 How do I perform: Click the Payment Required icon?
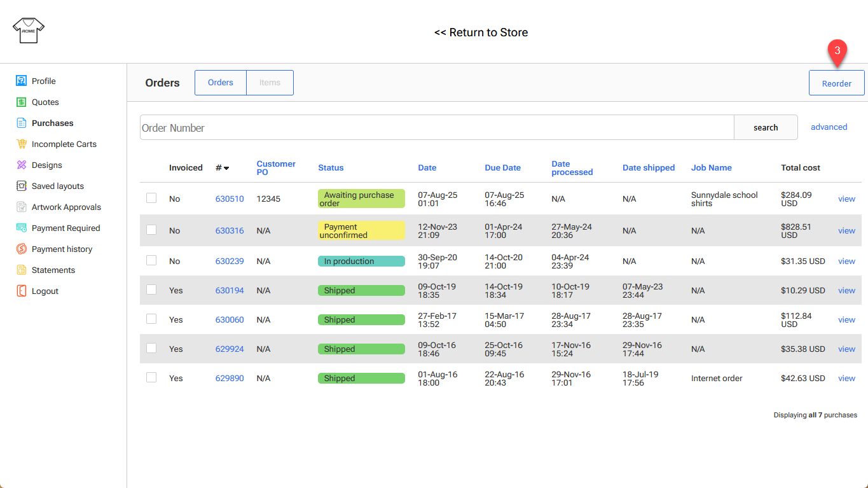21,228
